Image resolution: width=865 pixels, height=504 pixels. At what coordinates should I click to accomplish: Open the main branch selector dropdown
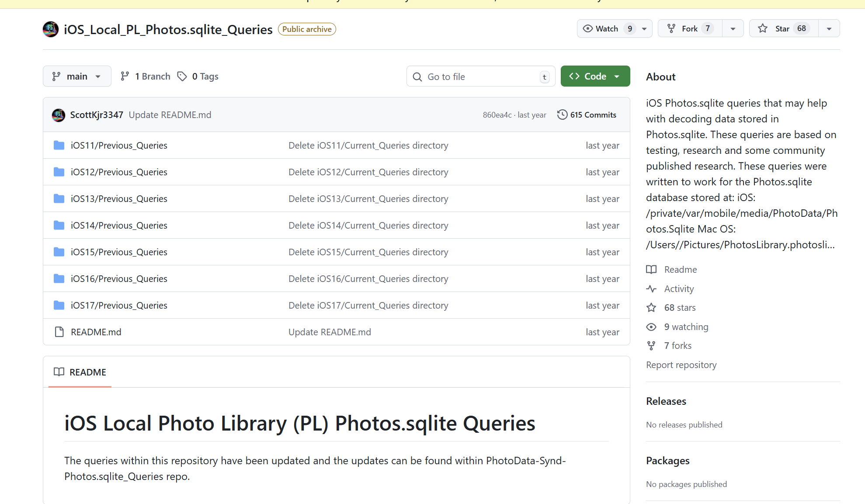[77, 76]
